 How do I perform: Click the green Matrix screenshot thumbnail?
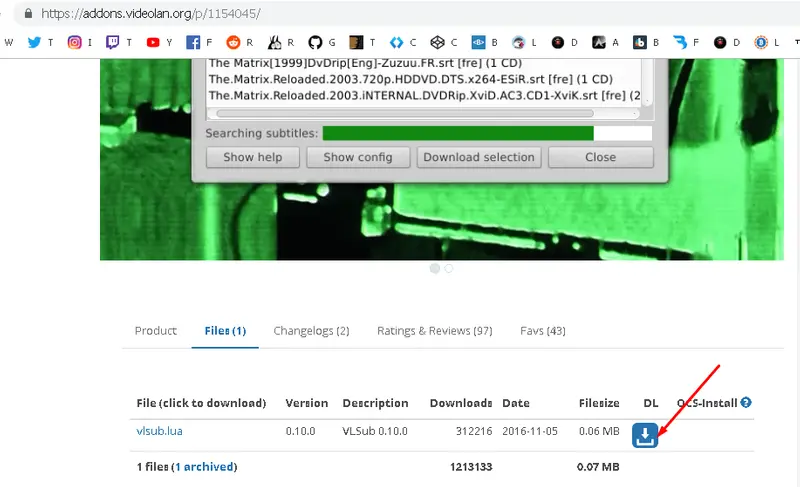coord(441,159)
